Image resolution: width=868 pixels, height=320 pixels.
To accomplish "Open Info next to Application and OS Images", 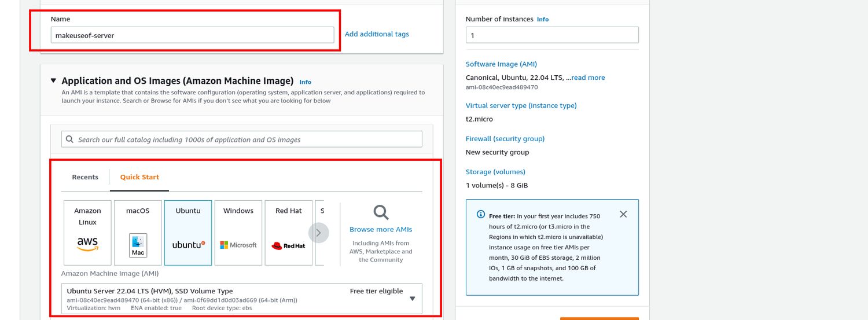I will tap(306, 82).
